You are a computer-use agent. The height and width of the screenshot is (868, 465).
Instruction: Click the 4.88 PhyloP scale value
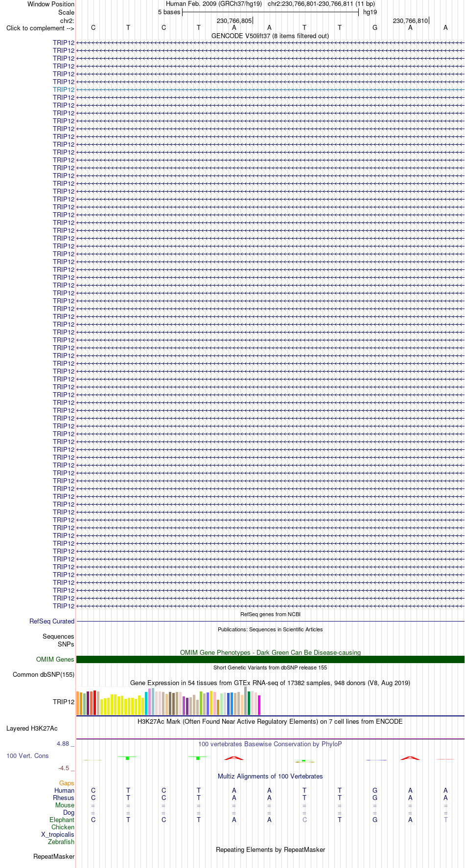(x=63, y=743)
